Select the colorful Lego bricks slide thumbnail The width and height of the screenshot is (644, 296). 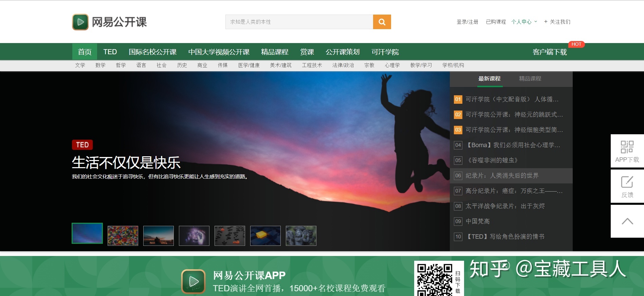tap(123, 236)
